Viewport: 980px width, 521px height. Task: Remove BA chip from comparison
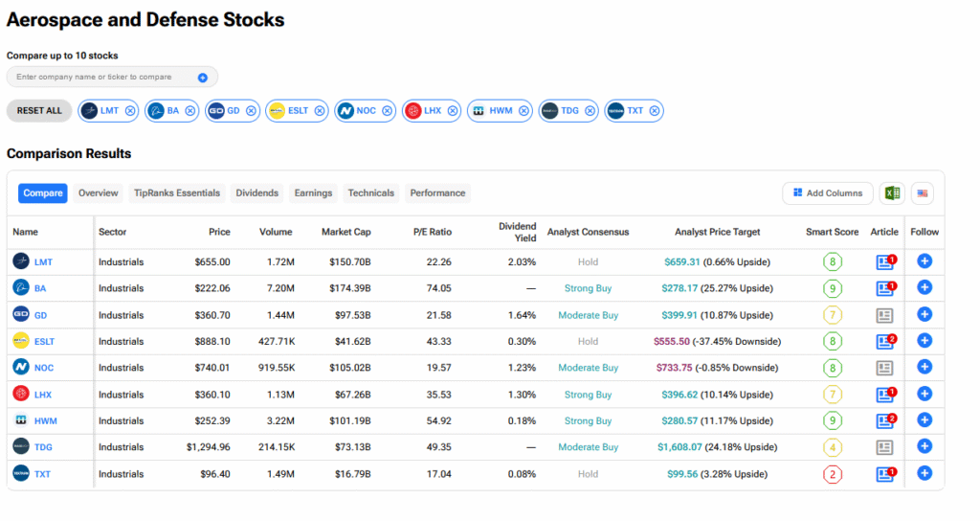190,111
